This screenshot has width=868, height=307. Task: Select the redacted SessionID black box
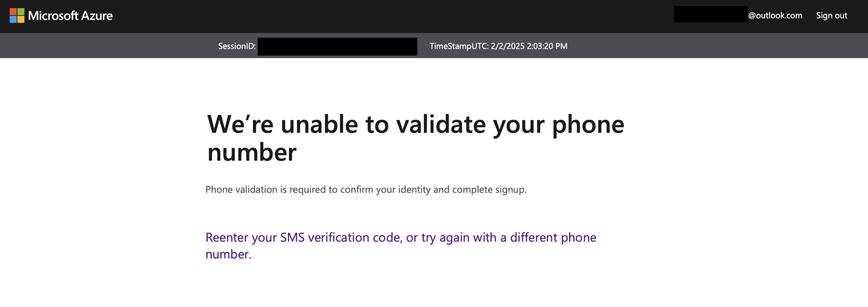(x=337, y=46)
